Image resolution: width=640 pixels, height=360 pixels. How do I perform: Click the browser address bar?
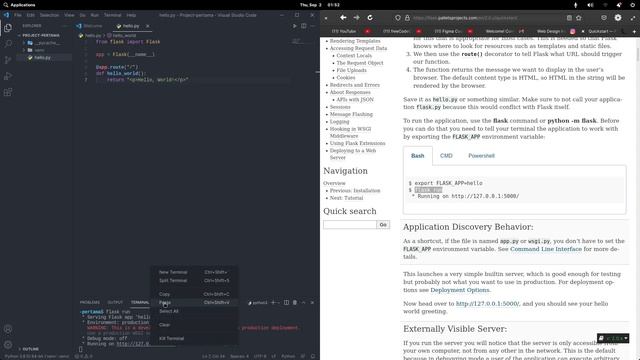488,18
